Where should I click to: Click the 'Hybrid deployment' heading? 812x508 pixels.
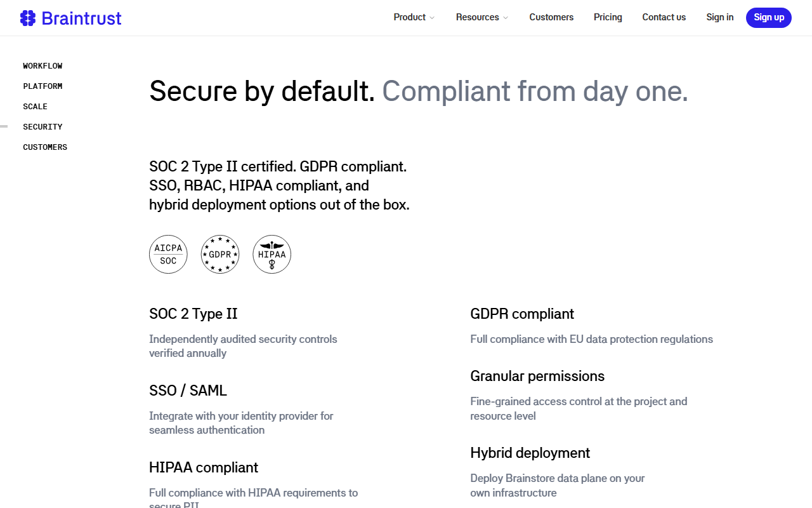coord(530,453)
